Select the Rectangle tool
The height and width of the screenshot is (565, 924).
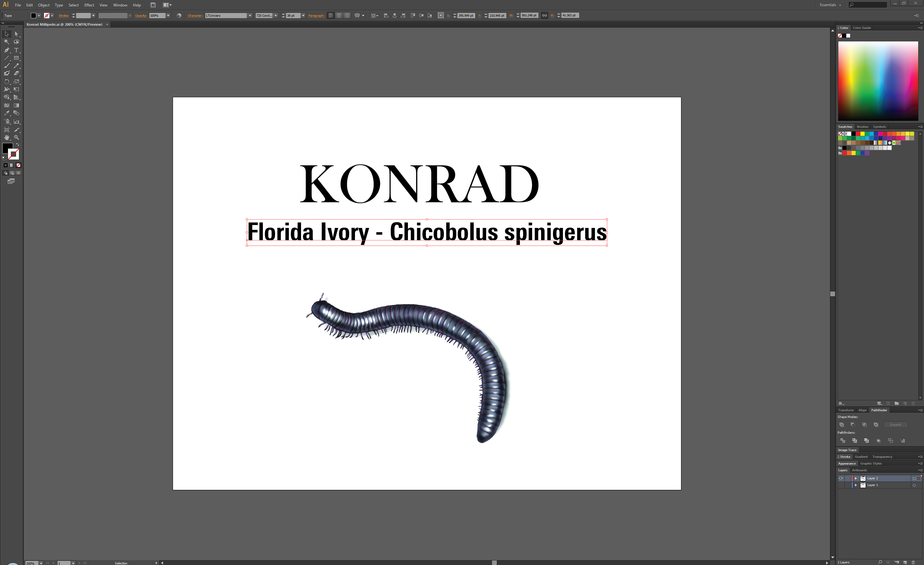tap(16, 58)
